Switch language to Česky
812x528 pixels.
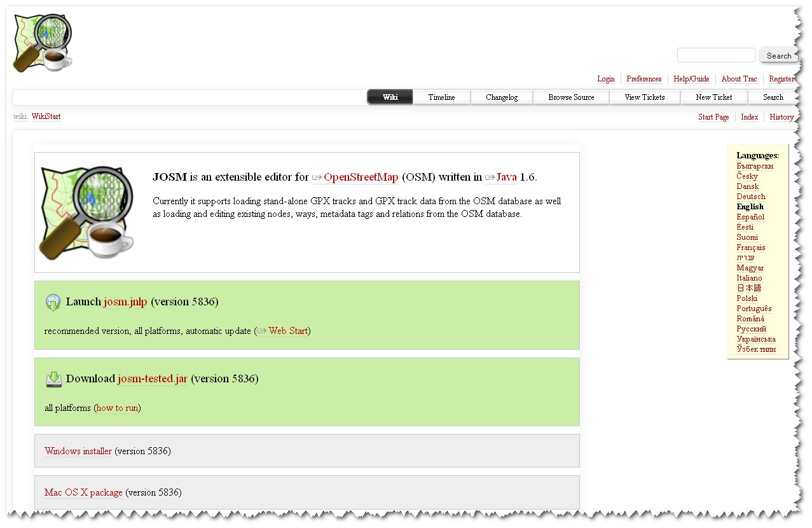[747, 176]
